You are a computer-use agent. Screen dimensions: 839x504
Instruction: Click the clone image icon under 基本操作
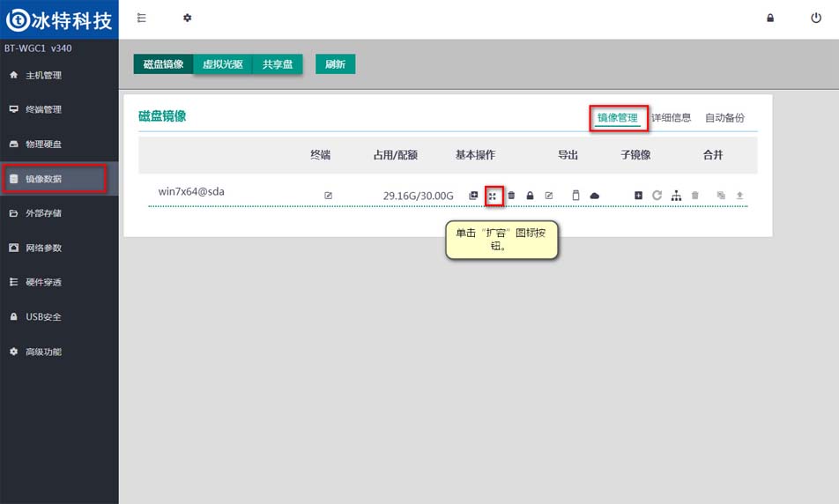(x=473, y=196)
